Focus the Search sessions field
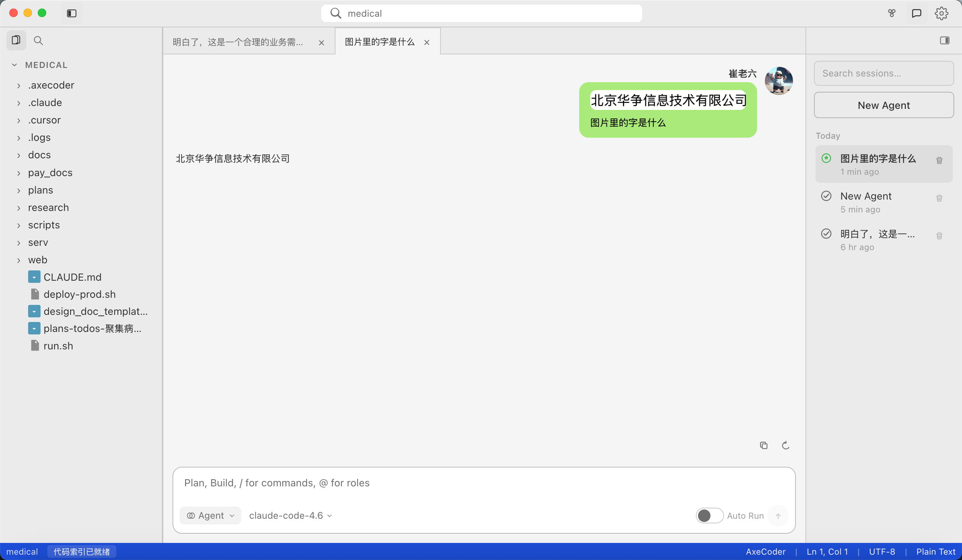This screenshot has height=560, width=962. [884, 73]
